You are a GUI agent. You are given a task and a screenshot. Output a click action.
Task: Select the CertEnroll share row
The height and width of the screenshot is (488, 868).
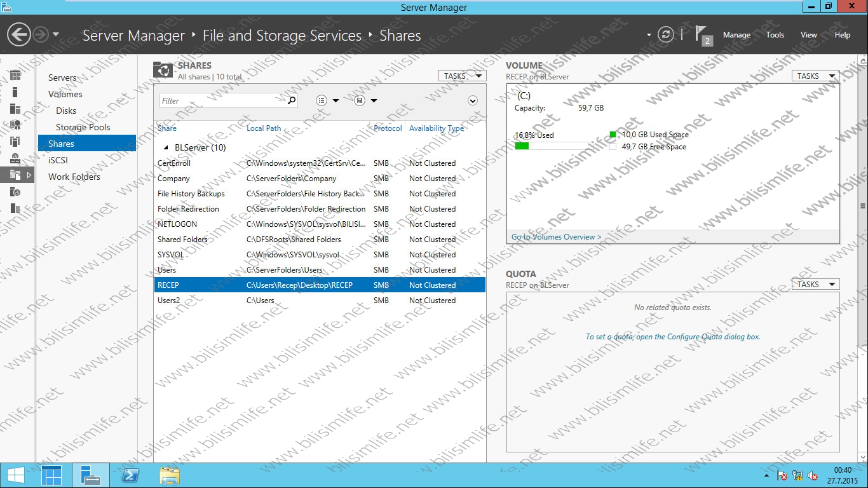pos(320,163)
